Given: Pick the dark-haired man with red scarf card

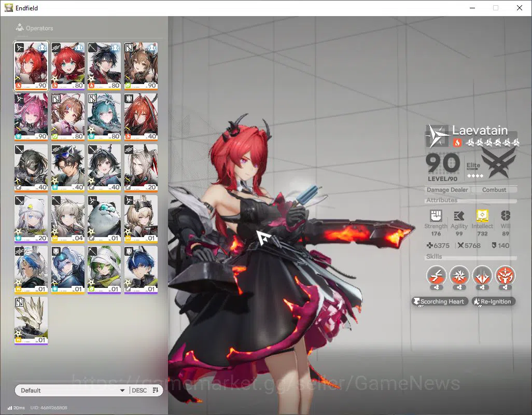Looking at the screenshot, I should [x=104, y=66].
